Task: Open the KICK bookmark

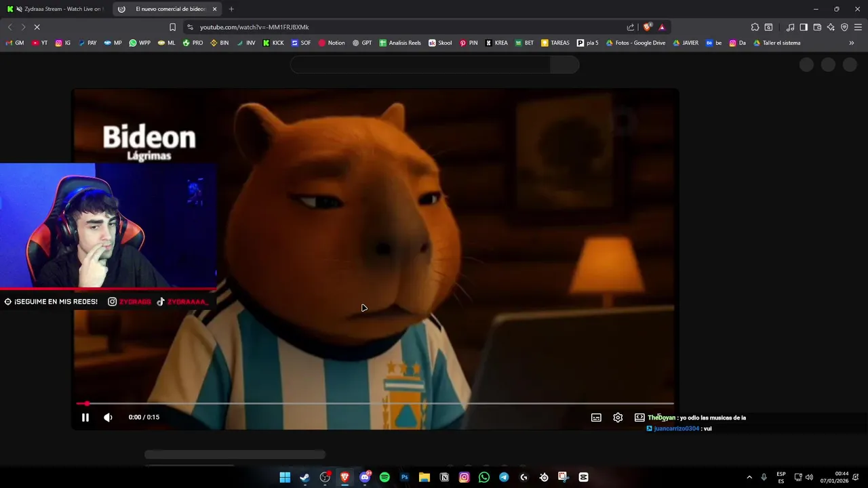Action: point(273,43)
